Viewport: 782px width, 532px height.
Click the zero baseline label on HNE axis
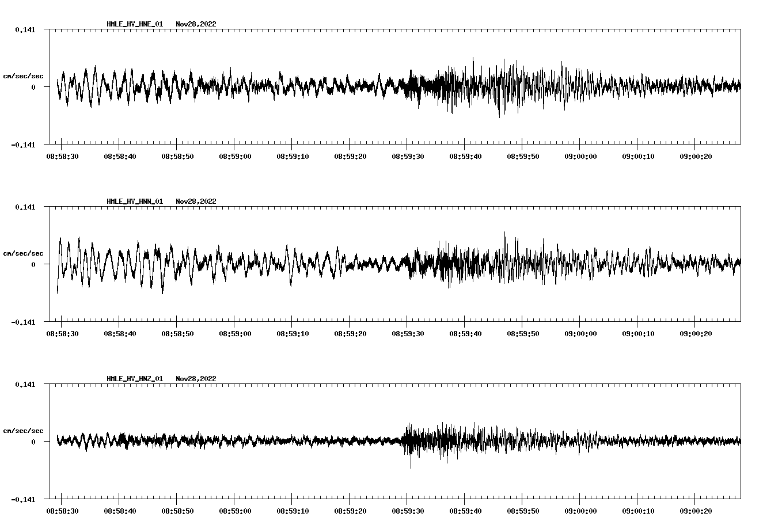33,87
